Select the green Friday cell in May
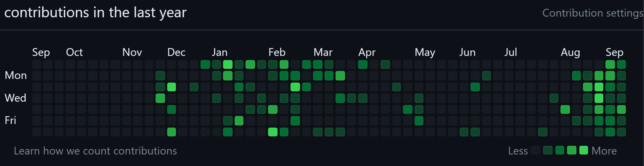This screenshot has width=644, height=166. click(419, 121)
